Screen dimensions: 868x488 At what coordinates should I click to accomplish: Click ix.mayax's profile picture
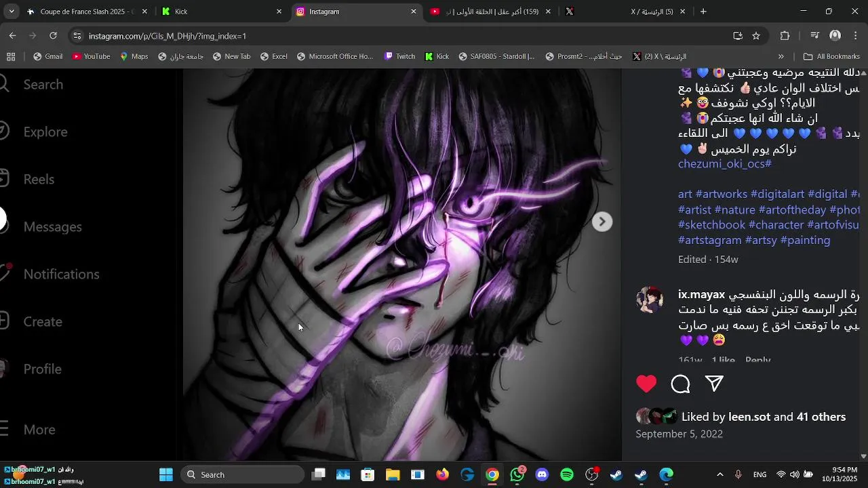[650, 300]
